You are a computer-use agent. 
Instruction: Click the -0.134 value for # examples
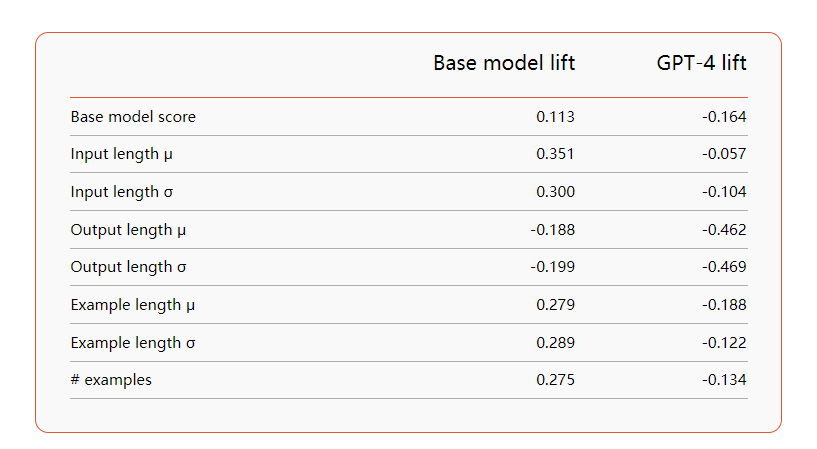tap(724, 380)
